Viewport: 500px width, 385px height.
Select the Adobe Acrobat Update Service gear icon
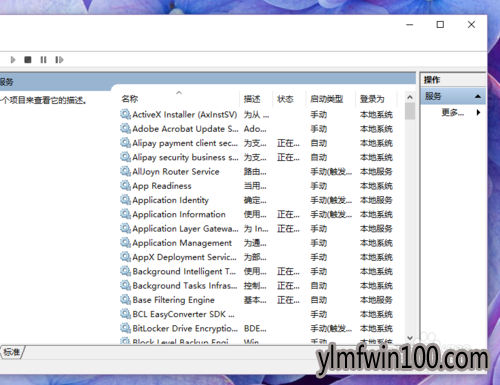coord(125,129)
